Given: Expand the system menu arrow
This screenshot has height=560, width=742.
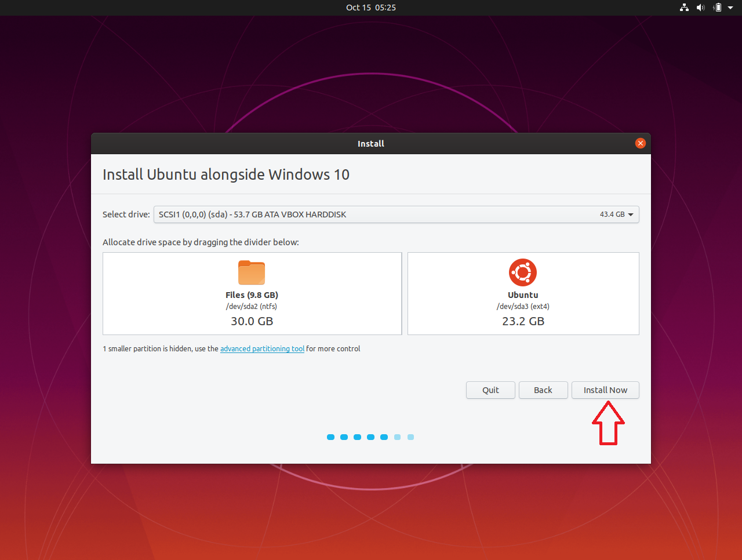Looking at the screenshot, I should point(730,8).
